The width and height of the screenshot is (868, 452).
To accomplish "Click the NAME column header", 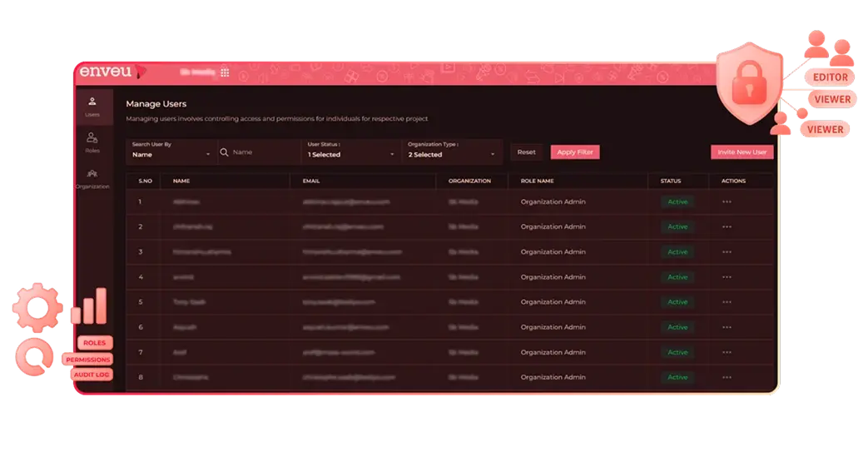I will point(182,181).
